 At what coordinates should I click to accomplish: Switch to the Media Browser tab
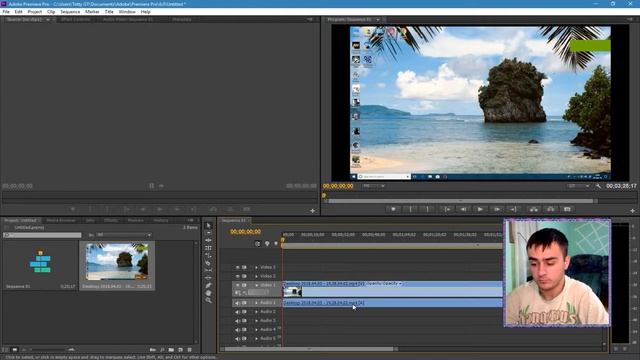[61, 220]
